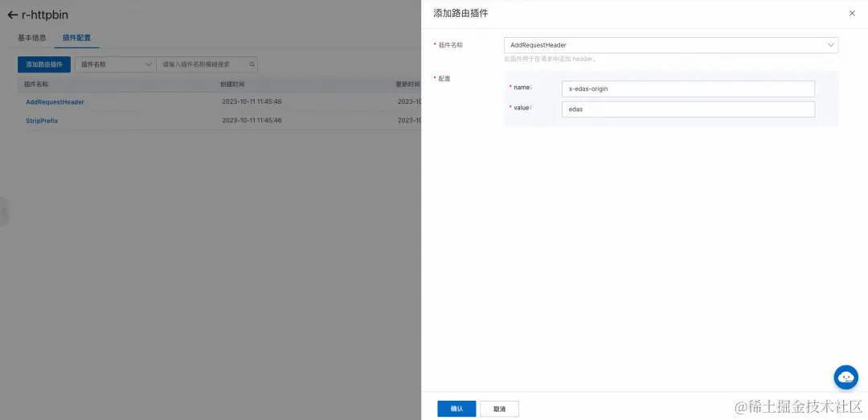Select the 插件配置 tab
This screenshot has width=868, height=420.
(x=77, y=39)
